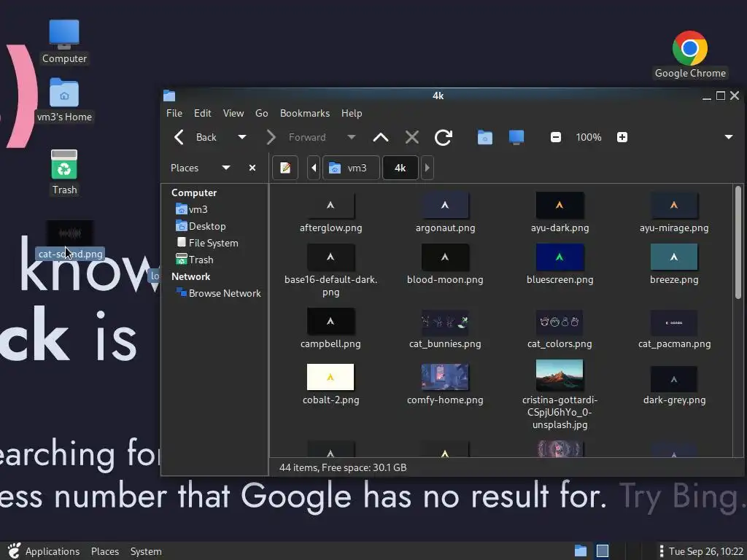Open the view-mode dropdown at toolbar end

click(x=729, y=137)
